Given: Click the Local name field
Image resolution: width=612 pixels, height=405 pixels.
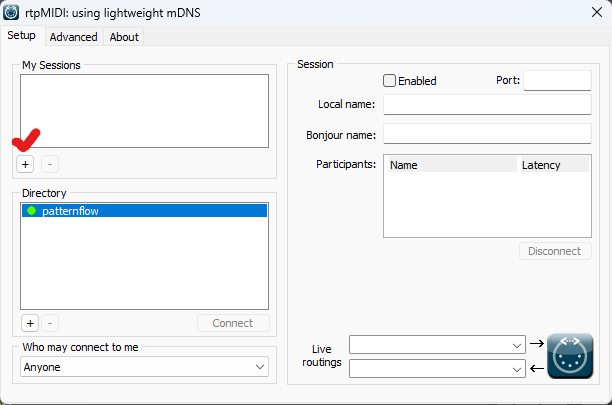Looking at the screenshot, I should coord(487,105).
